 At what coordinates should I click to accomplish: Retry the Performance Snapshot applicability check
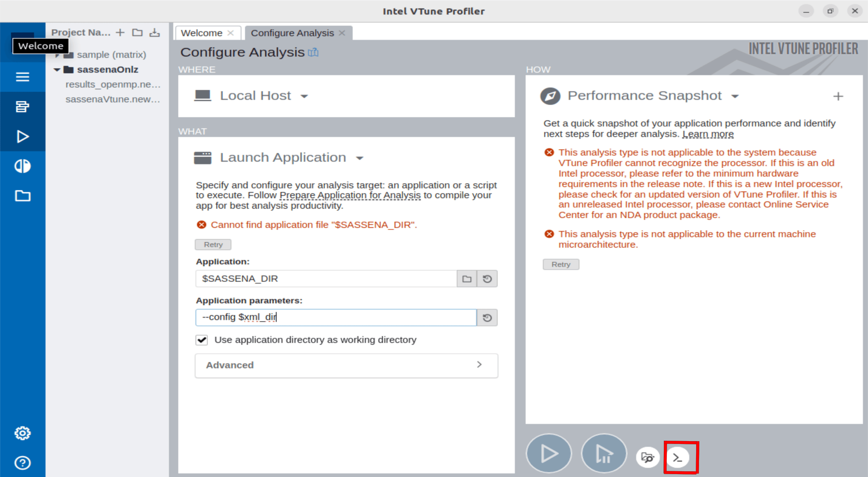[x=561, y=264]
